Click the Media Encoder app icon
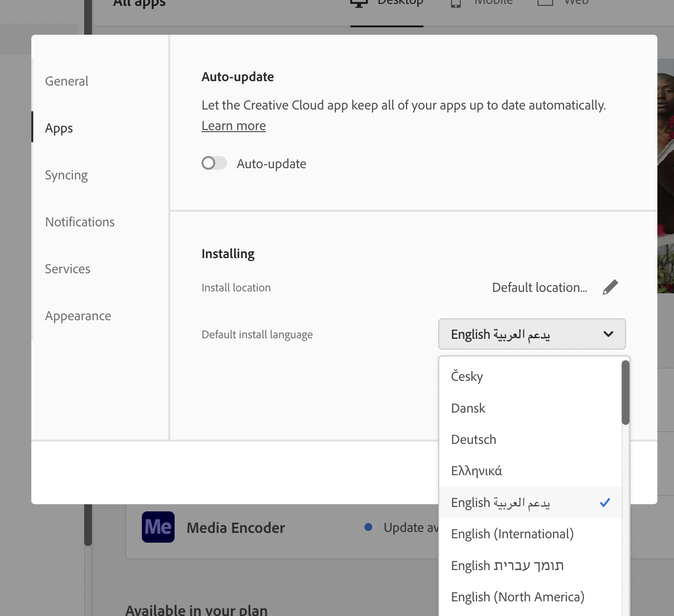Screen dimensions: 674x616 pyautogui.click(x=158, y=527)
